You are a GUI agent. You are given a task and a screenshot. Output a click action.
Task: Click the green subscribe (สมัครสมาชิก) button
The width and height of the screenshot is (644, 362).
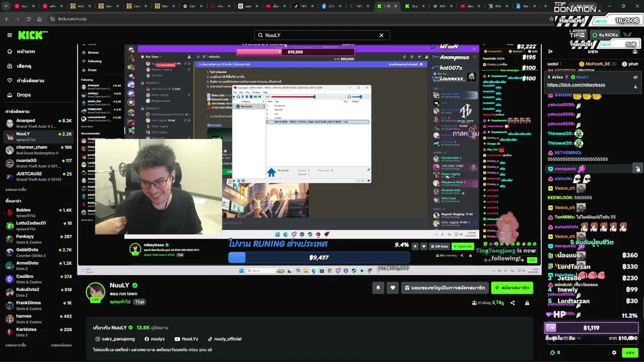tap(512, 288)
